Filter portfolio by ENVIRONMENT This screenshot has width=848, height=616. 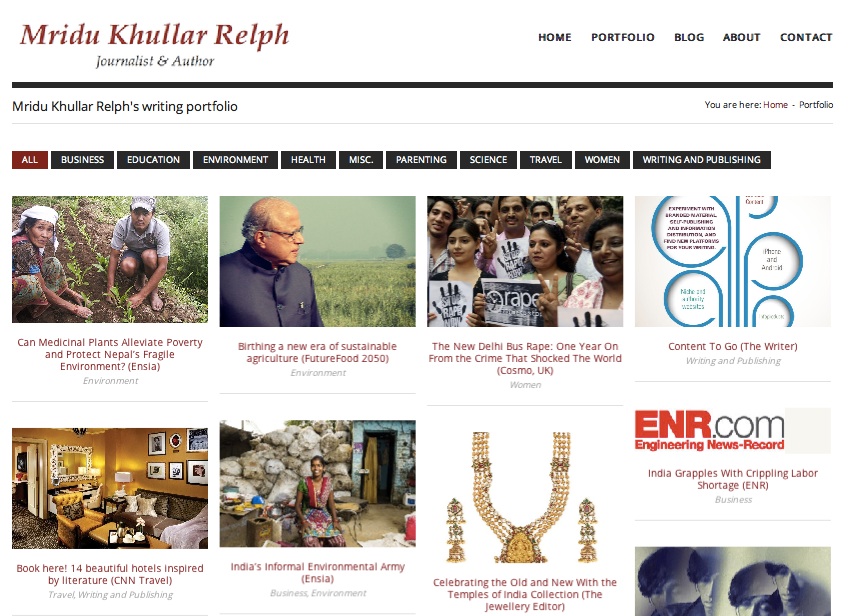click(235, 160)
